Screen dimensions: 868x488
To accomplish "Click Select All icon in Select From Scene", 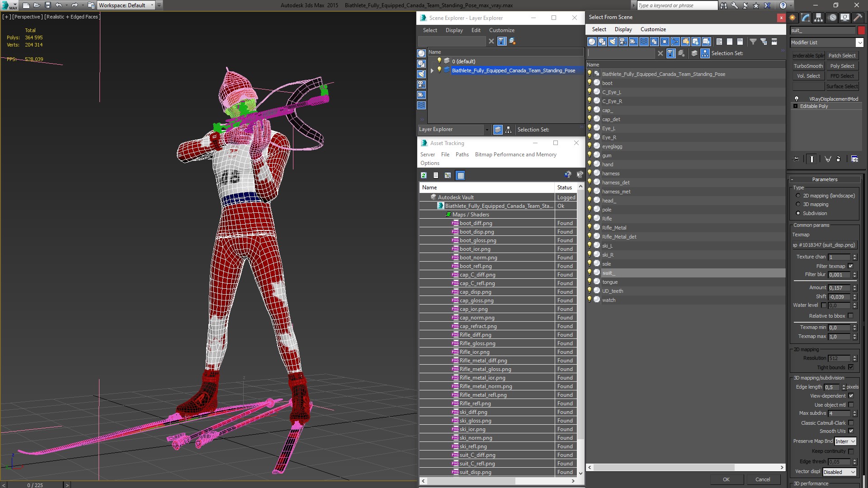I will [x=719, y=42].
